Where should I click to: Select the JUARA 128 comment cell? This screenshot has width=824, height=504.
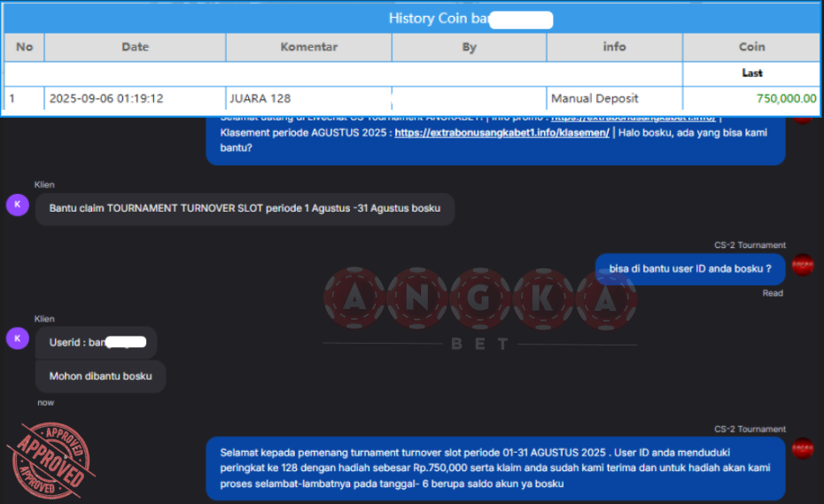point(309,98)
